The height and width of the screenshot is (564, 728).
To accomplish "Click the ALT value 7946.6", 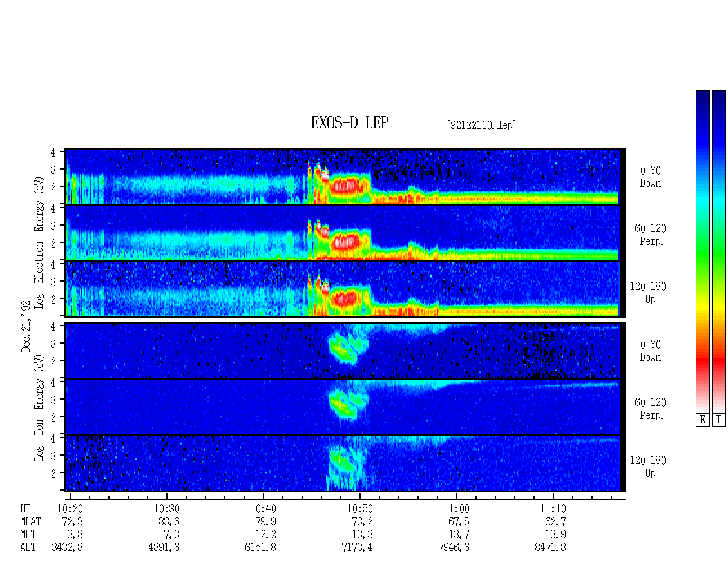I will pyautogui.click(x=454, y=547).
